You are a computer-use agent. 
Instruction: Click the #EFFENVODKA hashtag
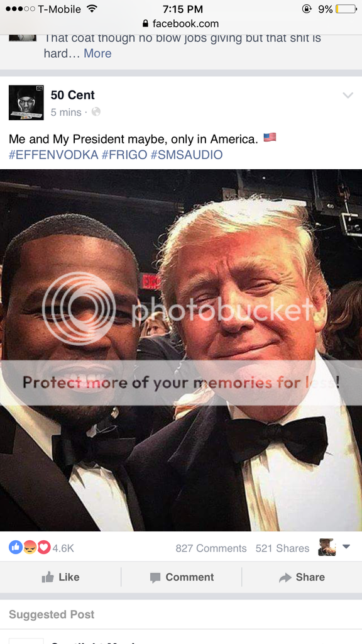click(53, 155)
